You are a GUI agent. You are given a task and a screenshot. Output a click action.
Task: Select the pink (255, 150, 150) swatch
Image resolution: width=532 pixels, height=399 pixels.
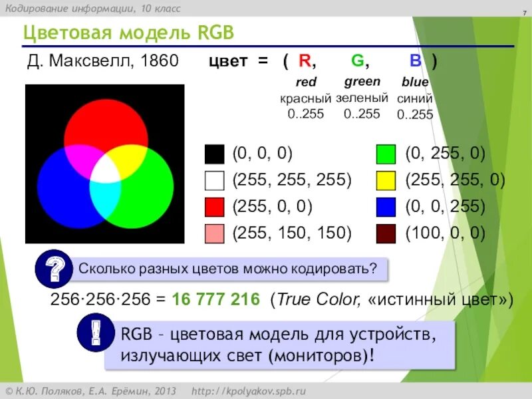(214, 234)
